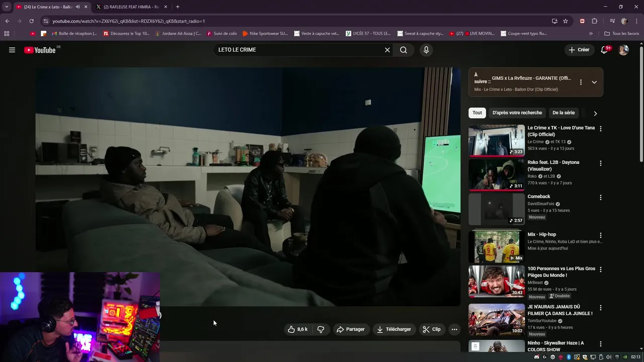Open the DavidDeuxFois channel name
Viewport: 644px width, 362px height.
[x=540, y=204]
